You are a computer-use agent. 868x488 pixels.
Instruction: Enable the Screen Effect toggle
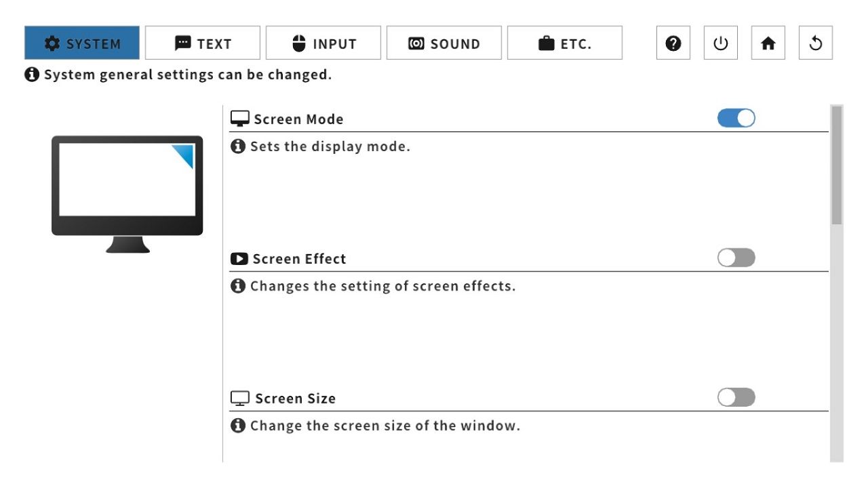[736, 258]
